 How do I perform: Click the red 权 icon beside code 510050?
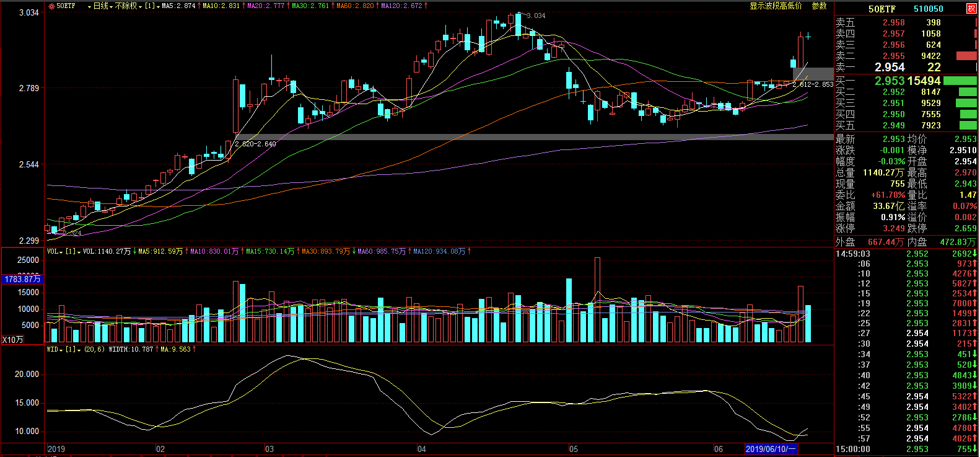972,9
